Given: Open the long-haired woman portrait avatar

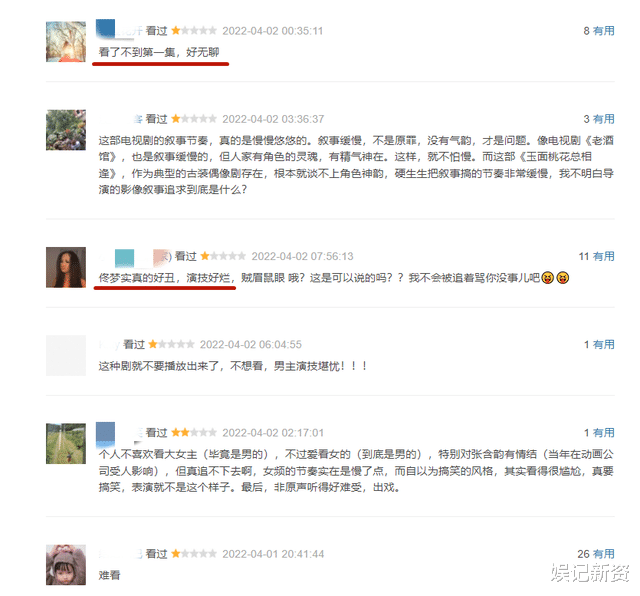Looking at the screenshot, I should [66, 267].
